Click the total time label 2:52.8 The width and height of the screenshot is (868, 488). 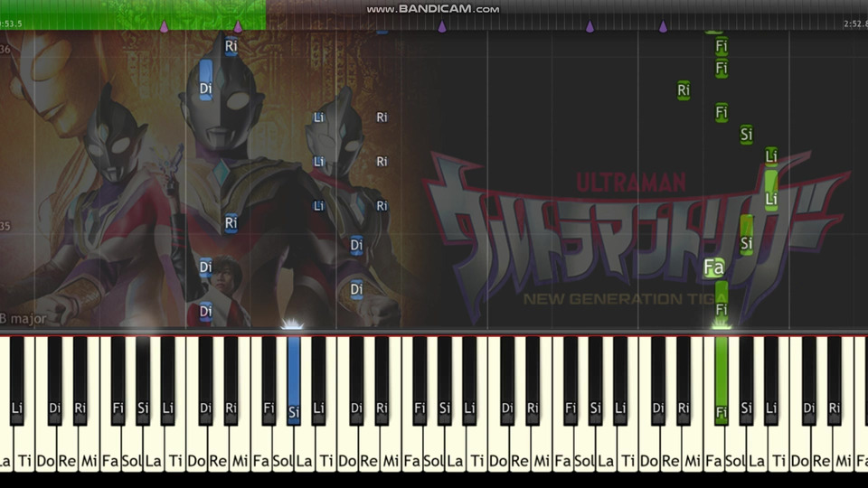pos(855,23)
